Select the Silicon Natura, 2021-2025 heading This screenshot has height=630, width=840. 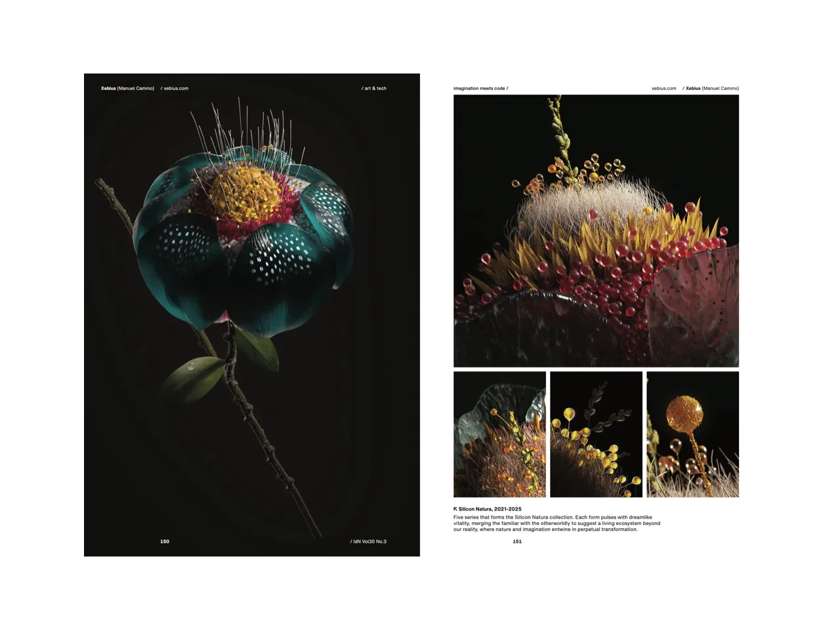(490, 509)
